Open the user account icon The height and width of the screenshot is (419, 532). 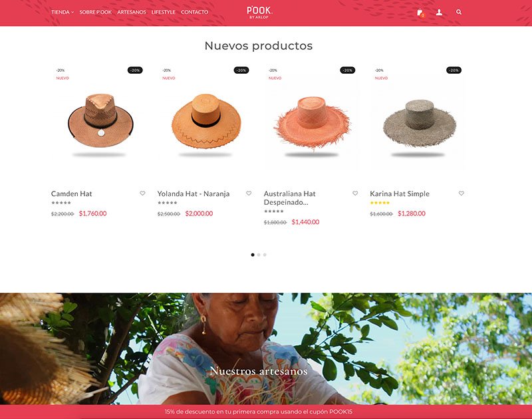click(439, 12)
